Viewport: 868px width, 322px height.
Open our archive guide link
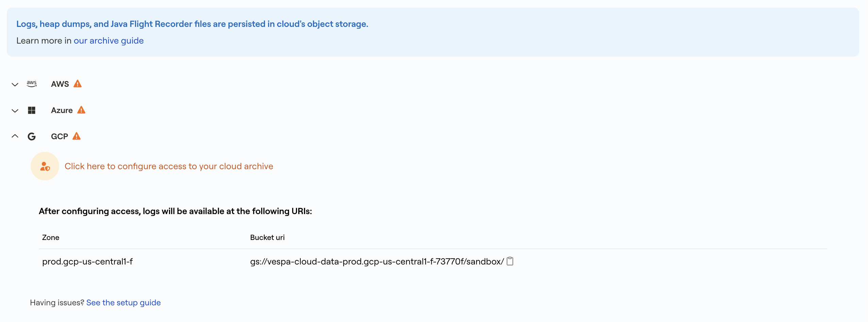tap(108, 41)
